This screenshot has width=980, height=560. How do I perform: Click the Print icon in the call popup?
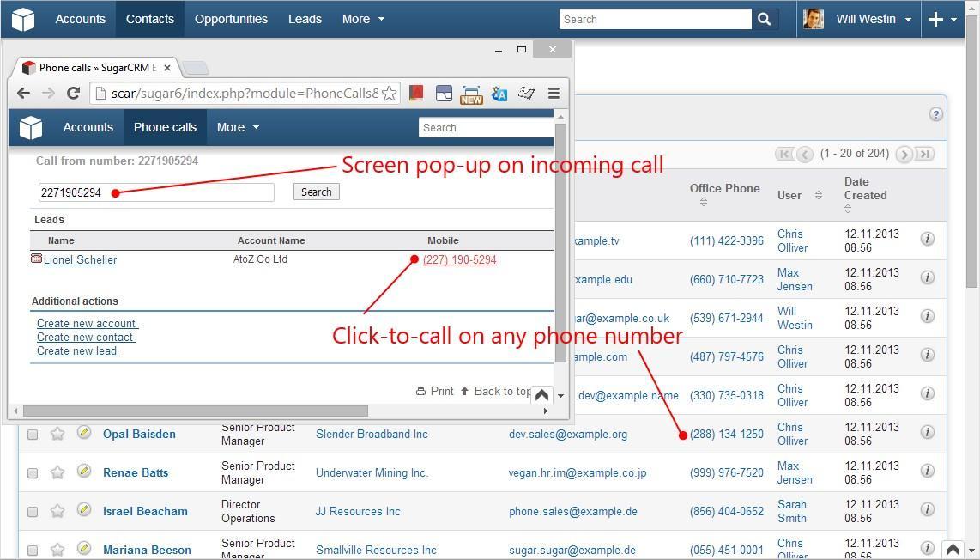[420, 391]
